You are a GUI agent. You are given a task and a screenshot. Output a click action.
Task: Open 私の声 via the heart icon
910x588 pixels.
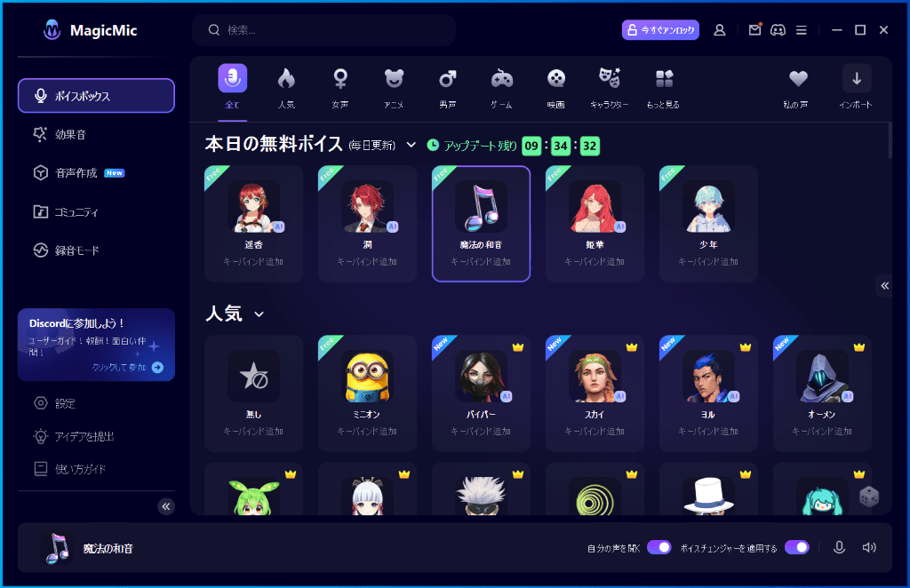tap(797, 79)
